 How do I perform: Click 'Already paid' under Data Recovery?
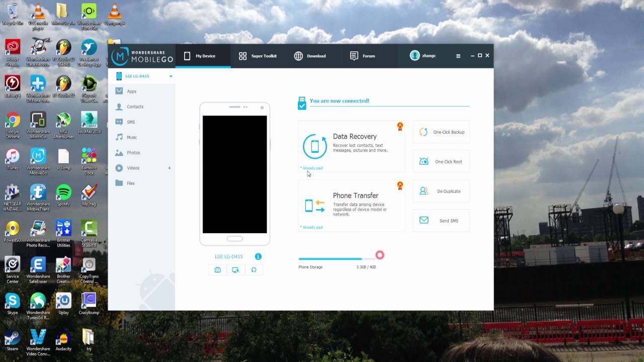[x=311, y=168]
